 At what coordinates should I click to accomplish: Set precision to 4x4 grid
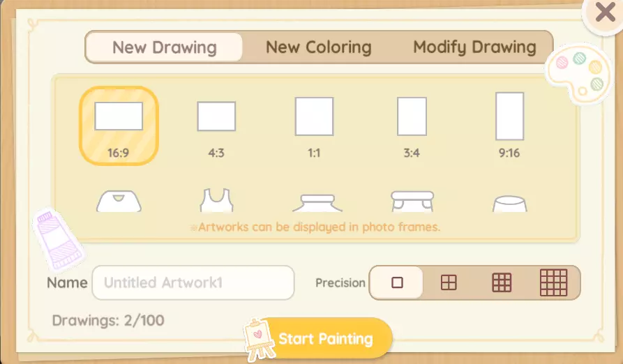(554, 282)
